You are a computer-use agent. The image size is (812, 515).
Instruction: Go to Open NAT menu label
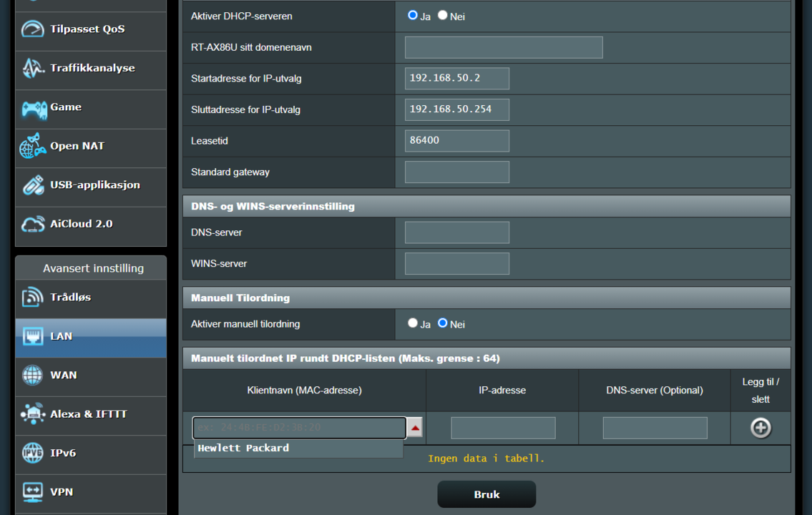tap(77, 146)
